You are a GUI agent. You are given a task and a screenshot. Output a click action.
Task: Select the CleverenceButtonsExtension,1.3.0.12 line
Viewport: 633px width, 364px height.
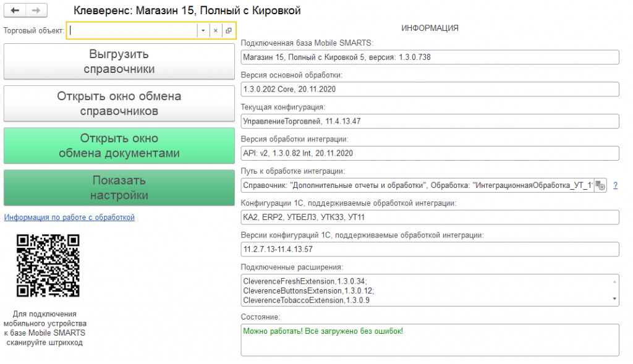pyautogui.click(x=308, y=291)
